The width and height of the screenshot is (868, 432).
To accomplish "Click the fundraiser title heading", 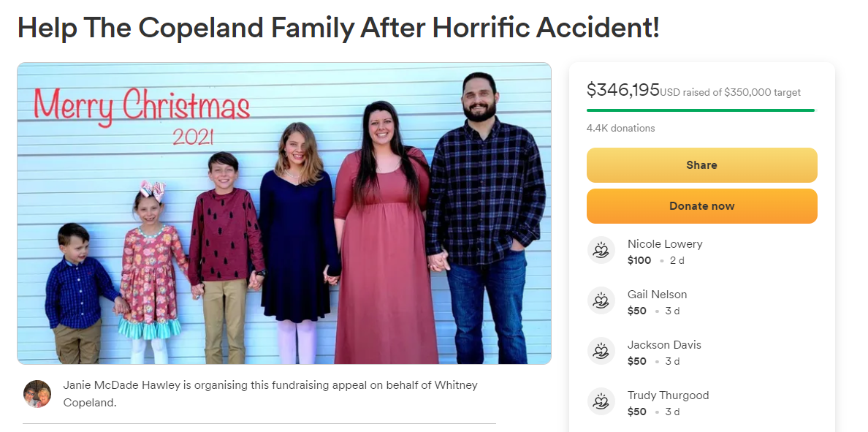I will tap(338, 28).
